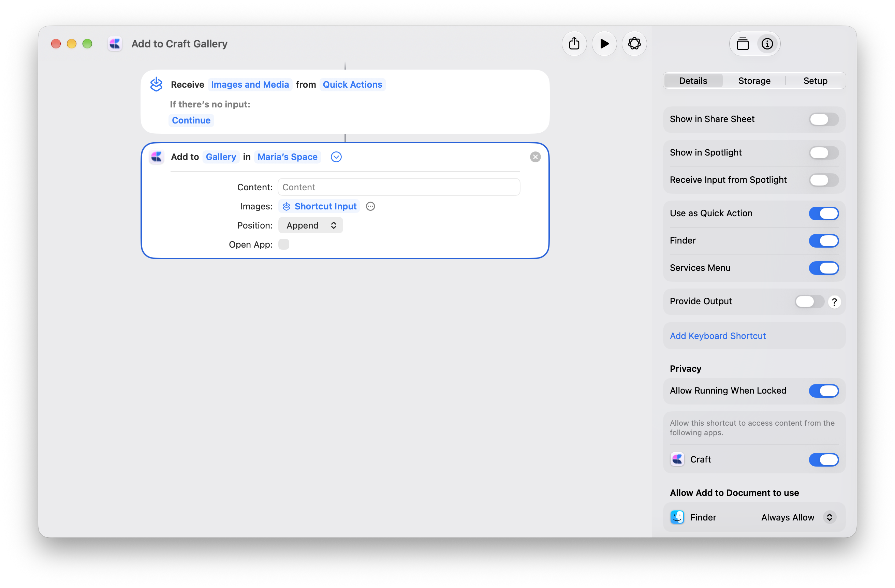Screen dimensions: 895x588
Task: Remove the Add to Gallery action
Action: [535, 157]
